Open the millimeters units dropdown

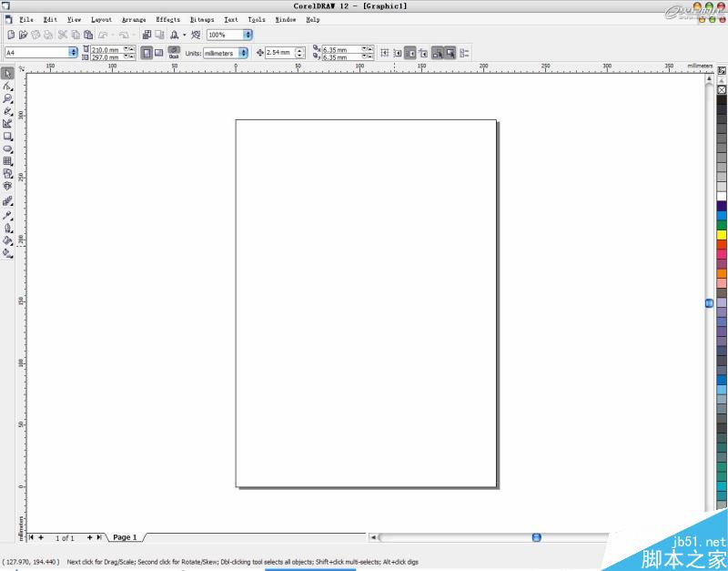point(242,53)
